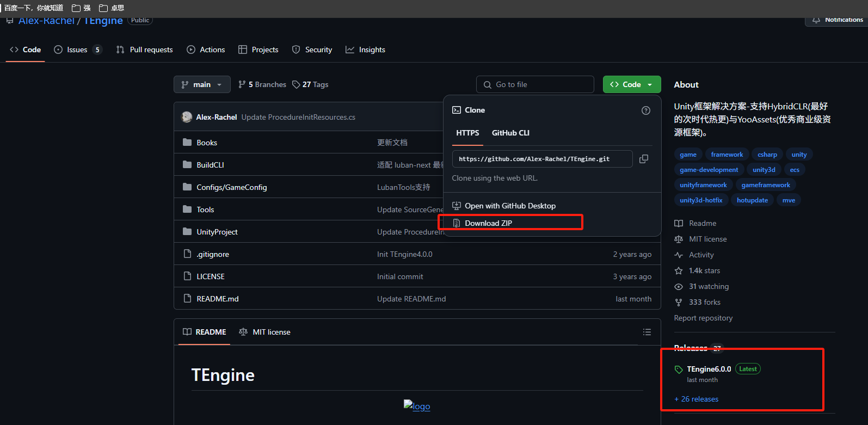Open the Insights tab
Screen dimensions: 868x425
(x=365, y=50)
